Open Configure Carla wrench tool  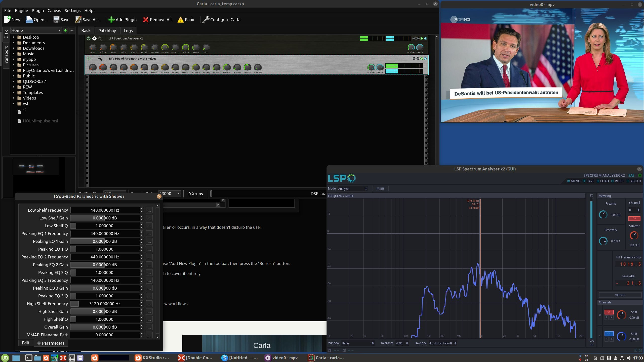pos(206,20)
